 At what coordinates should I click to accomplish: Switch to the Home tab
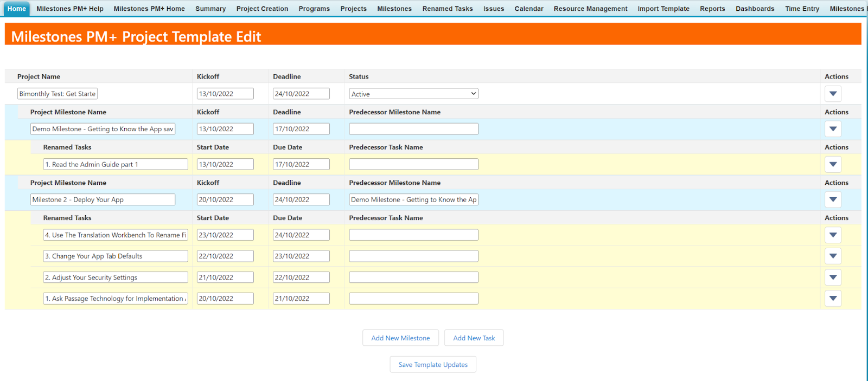click(16, 9)
